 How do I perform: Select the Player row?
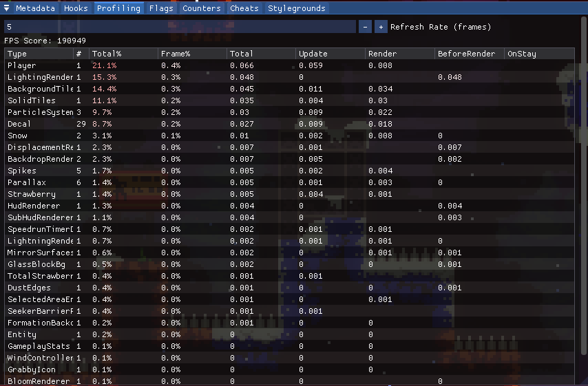coord(289,65)
